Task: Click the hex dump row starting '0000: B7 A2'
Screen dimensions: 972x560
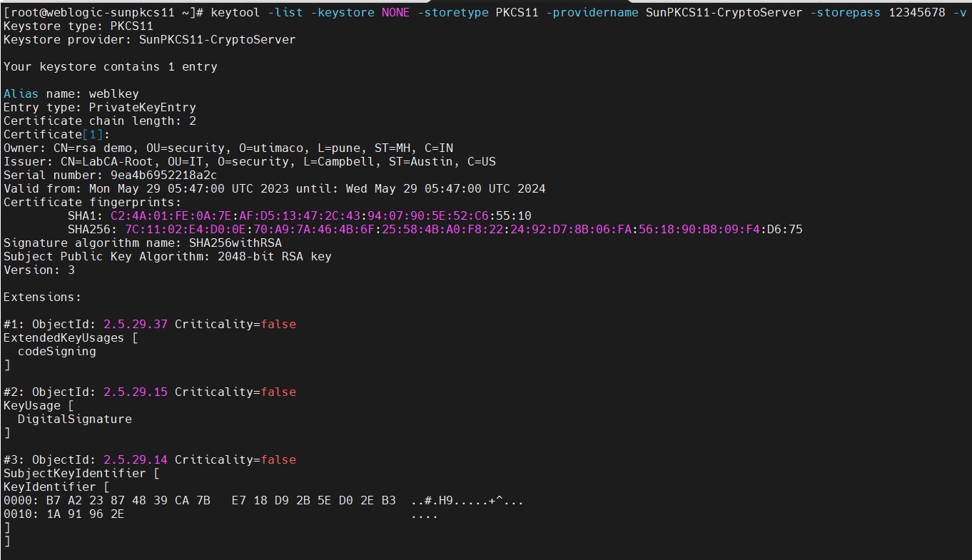Action: point(264,500)
